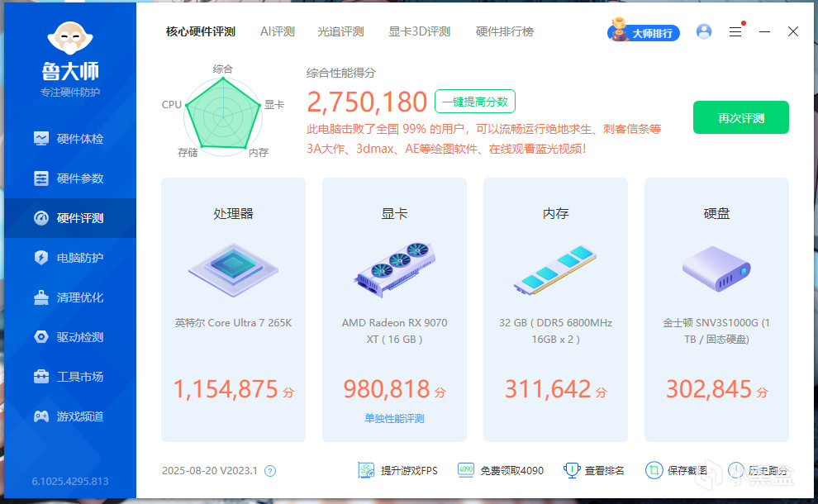Click 提升游戏FPS icon

(366, 470)
